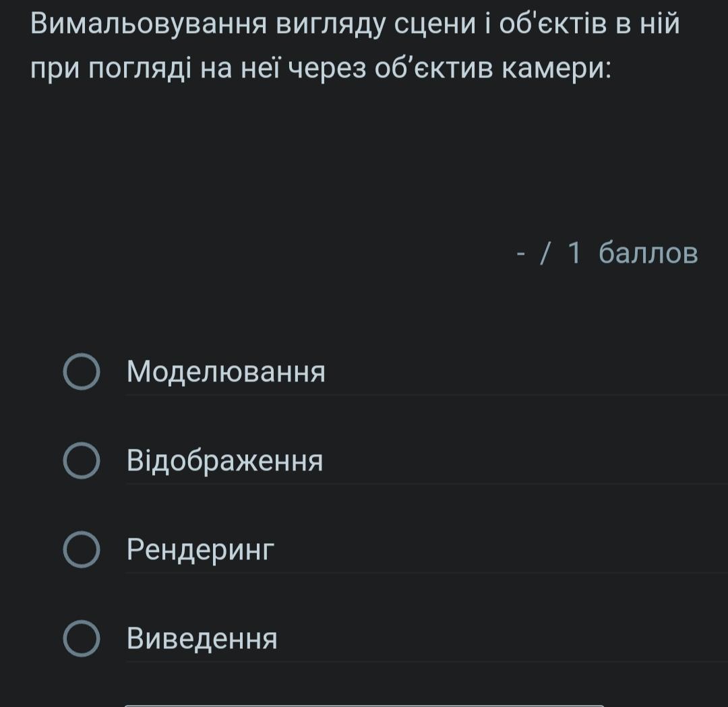
Task: Click the score label '1 баллов'
Action: [632, 253]
